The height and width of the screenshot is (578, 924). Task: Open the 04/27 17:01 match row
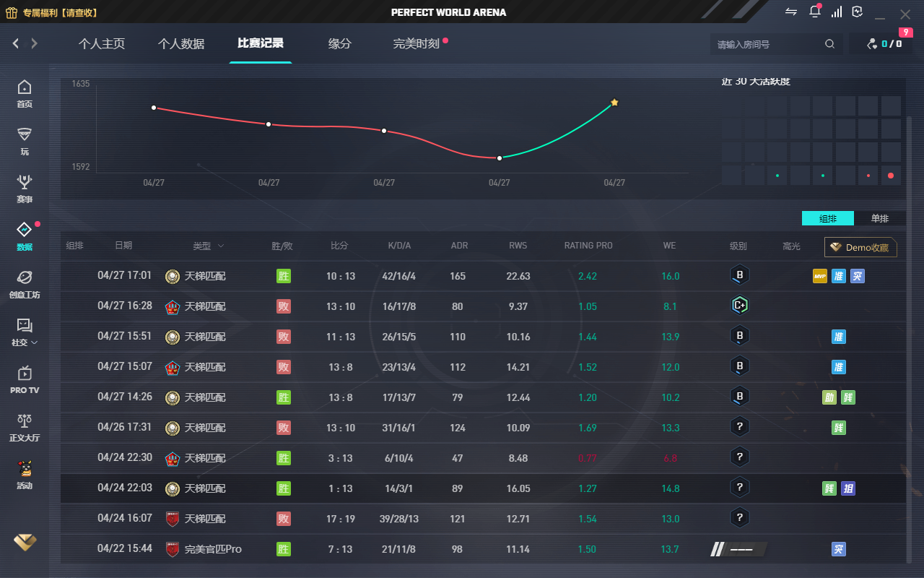483,276
